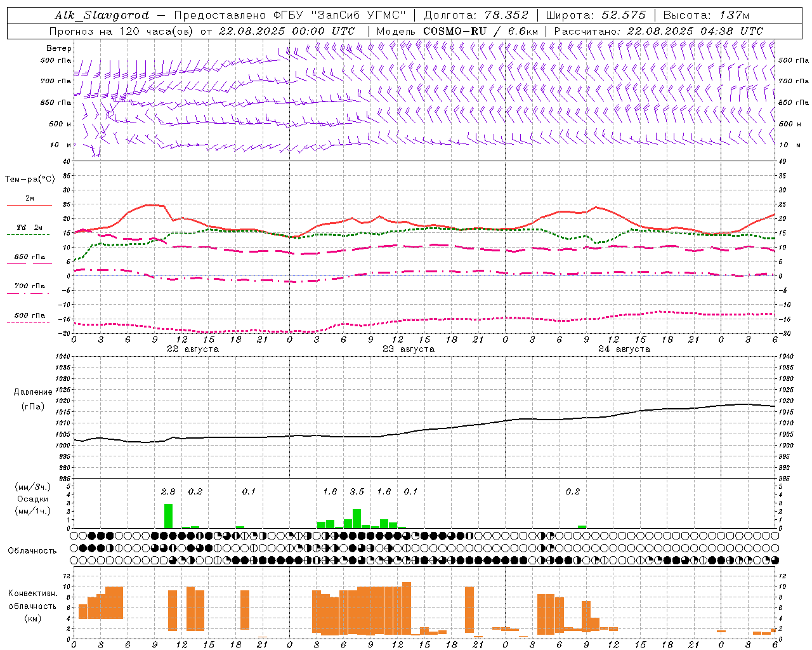Click the latitude value 52.575
Viewport: 812px width, 650px height.
pyautogui.click(x=624, y=15)
